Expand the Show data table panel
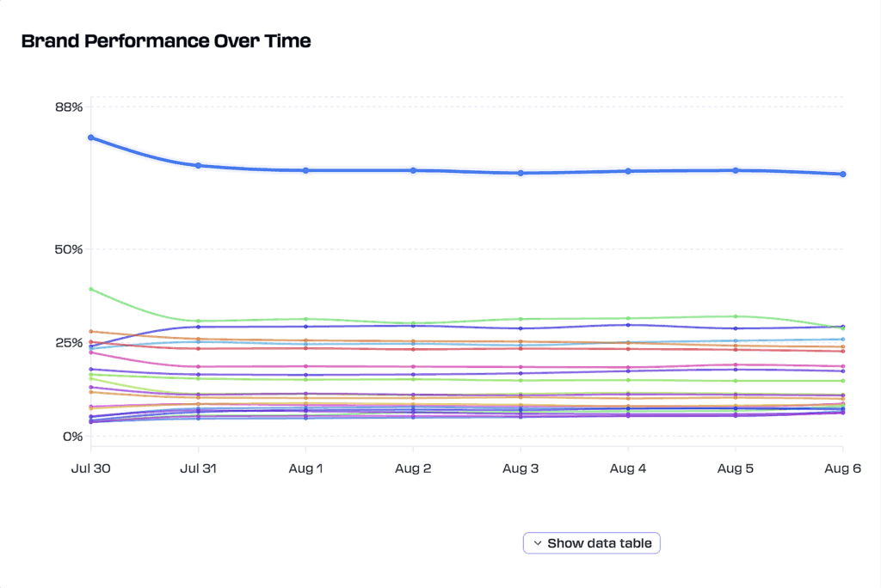The image size is (881, 588). 591,542
